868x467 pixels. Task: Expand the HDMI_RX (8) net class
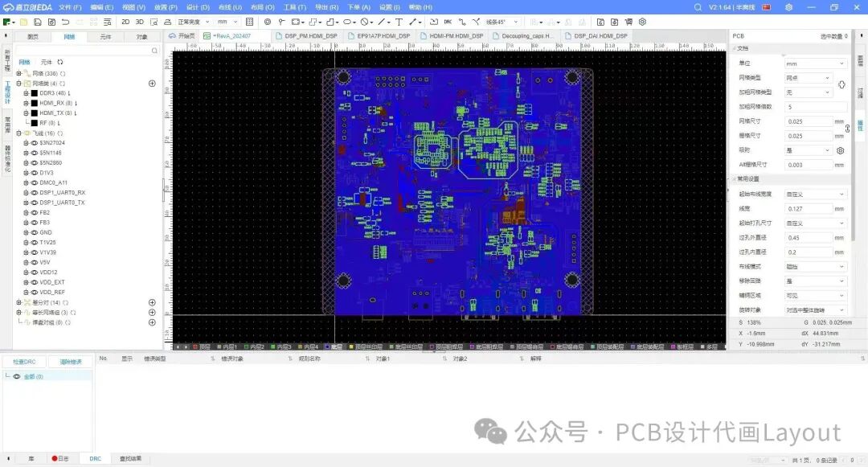(x=26, y=103)
